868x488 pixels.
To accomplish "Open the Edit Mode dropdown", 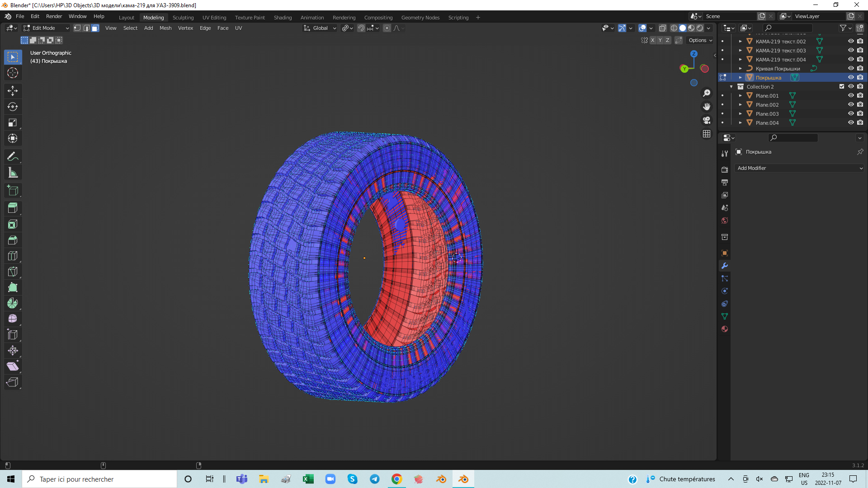I will tap(46, 28).
